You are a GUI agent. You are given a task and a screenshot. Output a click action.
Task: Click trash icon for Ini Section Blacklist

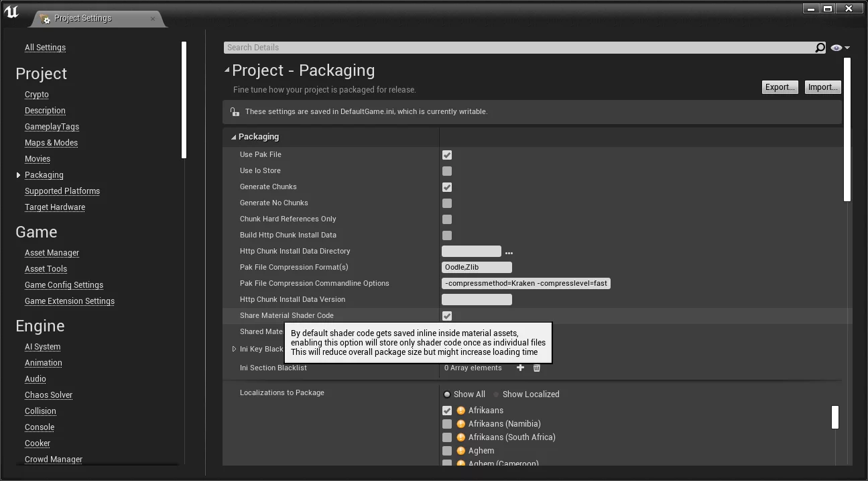tap(537, 368)
